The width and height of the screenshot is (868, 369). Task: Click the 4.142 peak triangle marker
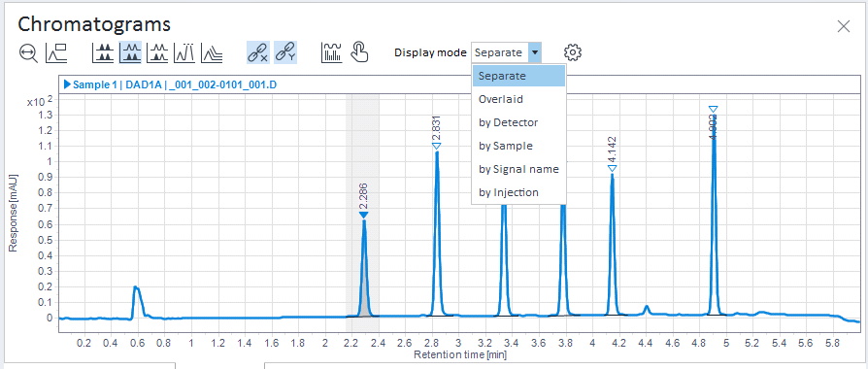tap(612, 168)
